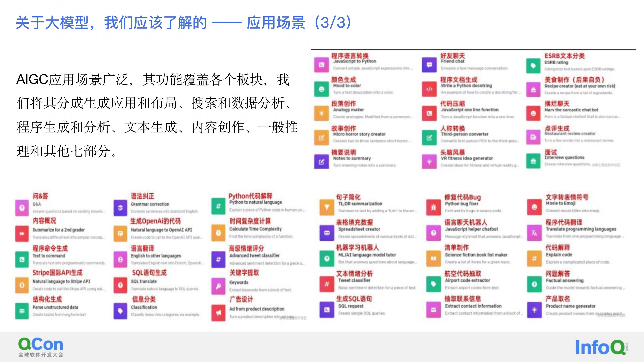Click the "Python bug fixer" title text
Image resolution: width=644 pixels, height=362 pixels.
point(461,204)
